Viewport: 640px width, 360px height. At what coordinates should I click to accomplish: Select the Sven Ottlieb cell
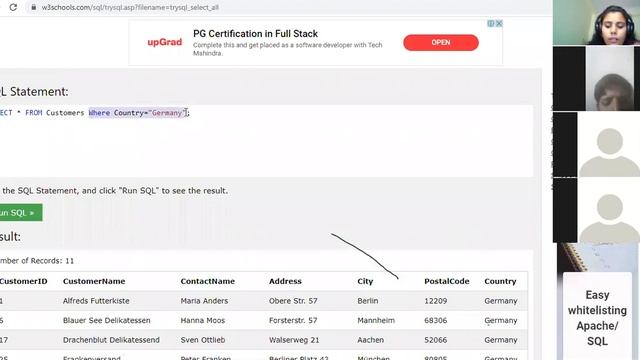click(202, 340)
